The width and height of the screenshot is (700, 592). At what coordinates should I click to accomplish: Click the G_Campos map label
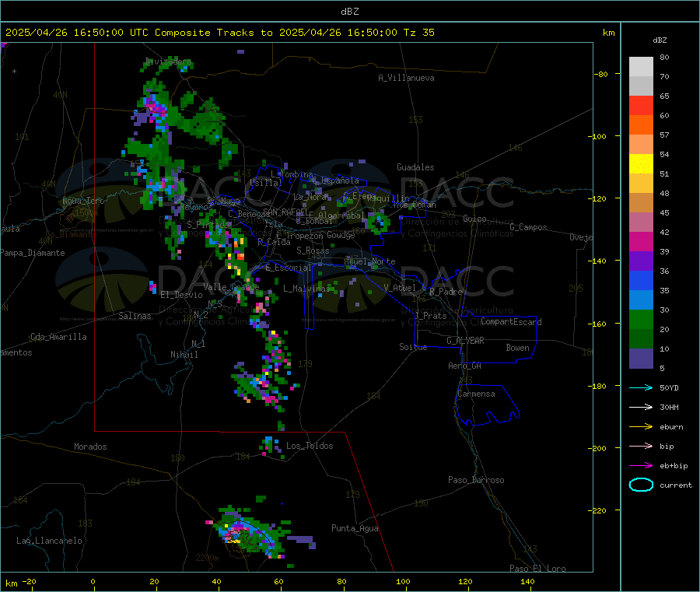click(528, 227)
